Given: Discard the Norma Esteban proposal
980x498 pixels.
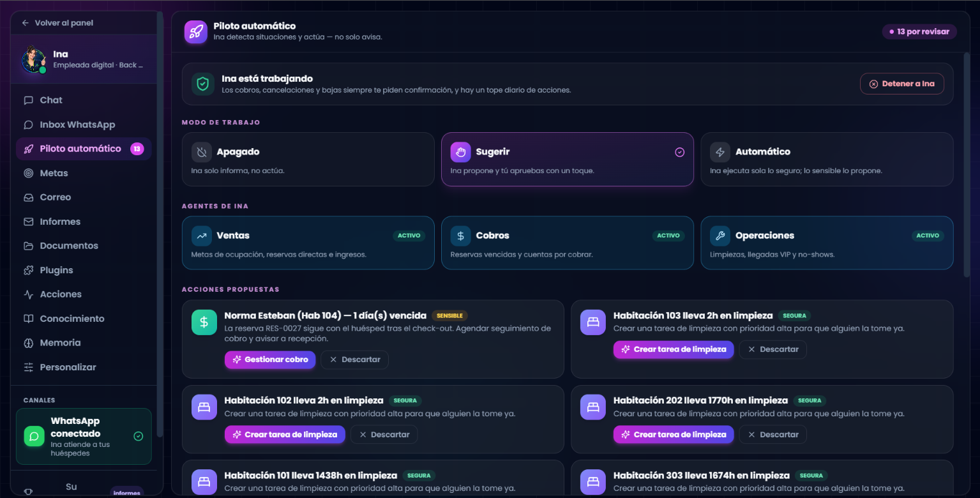Looking at the screenshot, I should tap(354, 359).
